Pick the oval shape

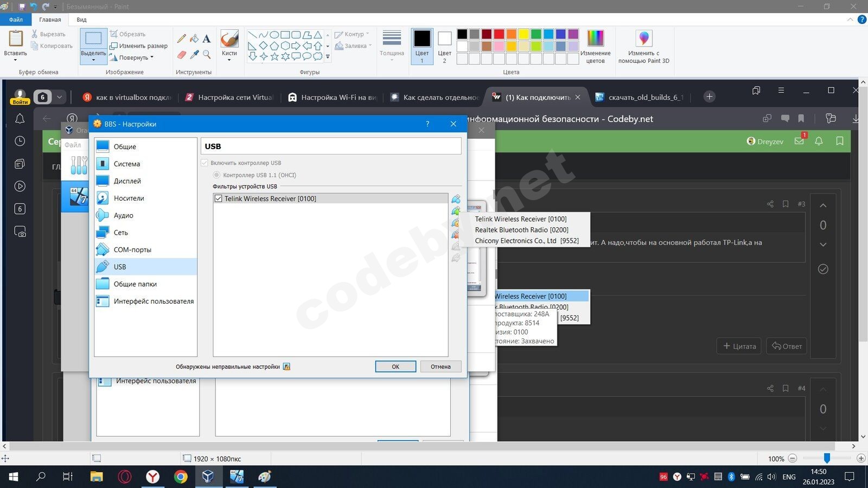point(274,35)
